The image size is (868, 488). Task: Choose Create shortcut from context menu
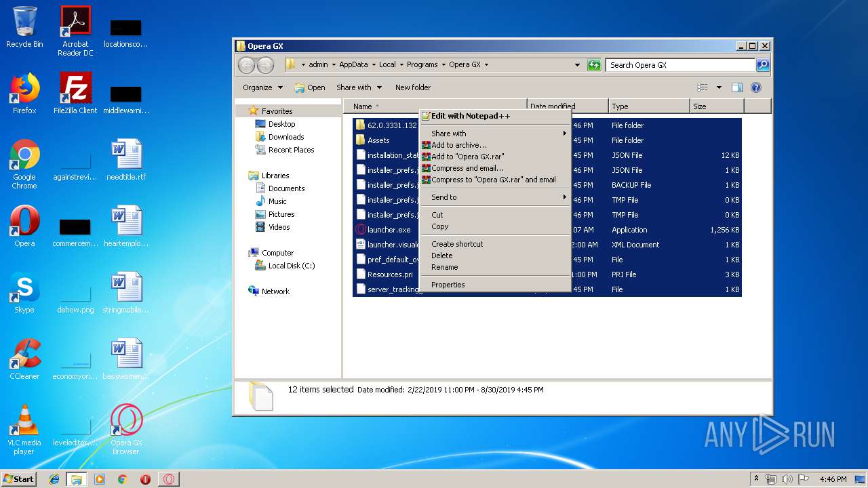point(494,244)
